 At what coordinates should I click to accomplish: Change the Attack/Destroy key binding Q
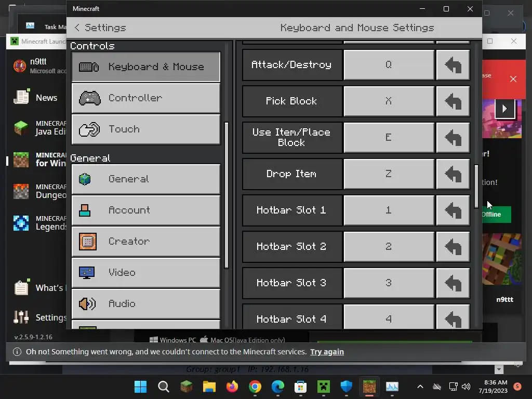(389, 65)
